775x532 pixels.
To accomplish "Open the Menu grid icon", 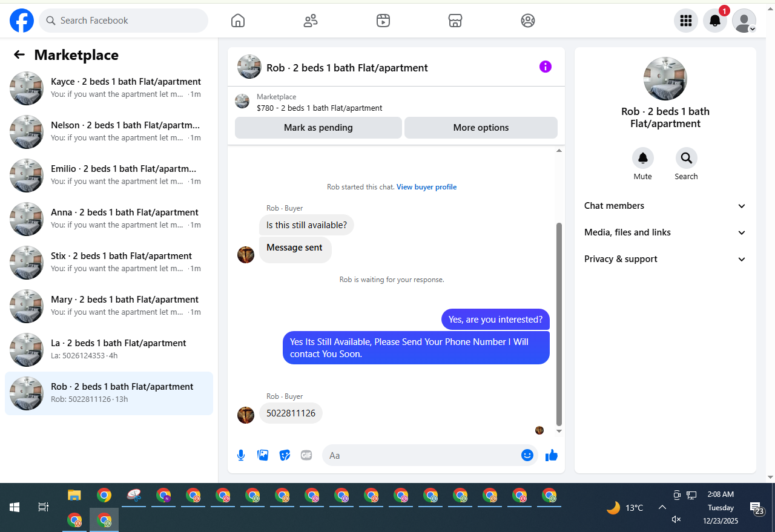I will click(686, 21).
